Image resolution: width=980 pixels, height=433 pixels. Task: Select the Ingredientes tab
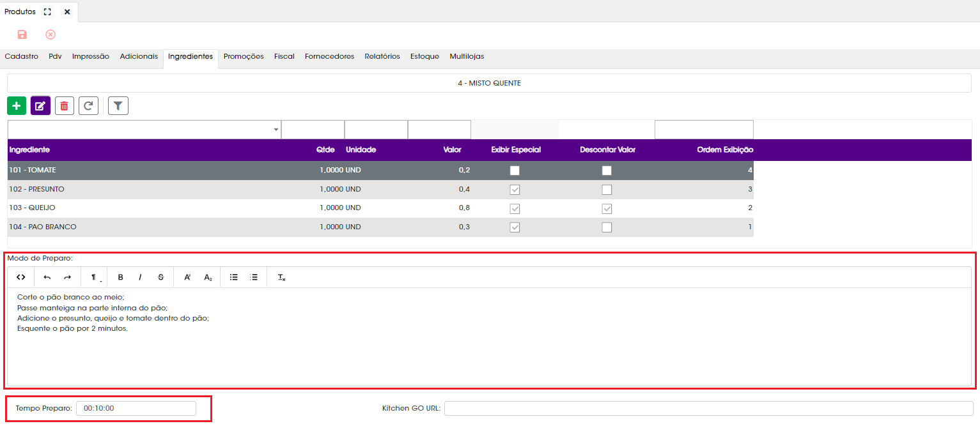[191, 57]
